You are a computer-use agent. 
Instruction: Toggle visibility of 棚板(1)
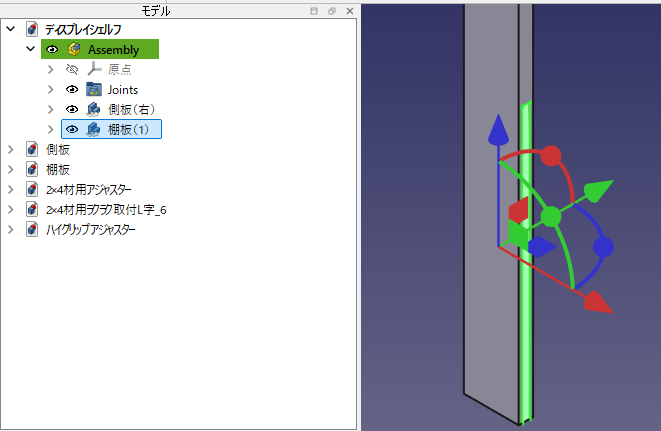[71, 129]
